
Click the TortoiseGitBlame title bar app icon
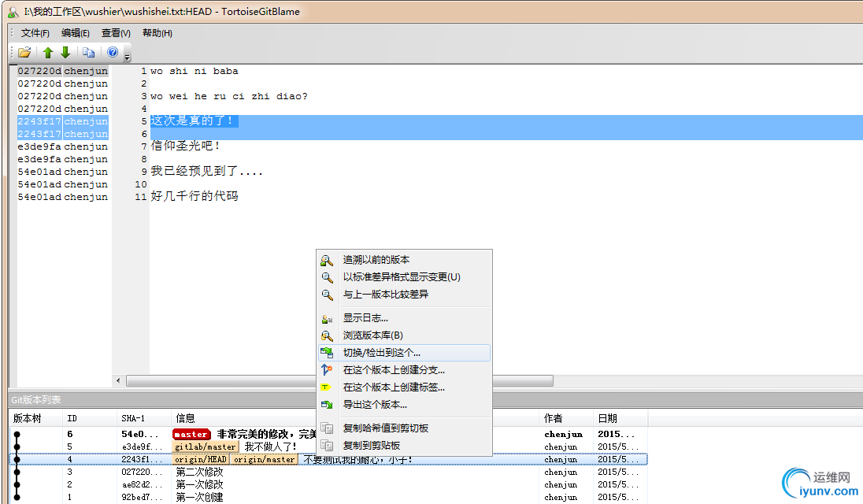(13, 12)
